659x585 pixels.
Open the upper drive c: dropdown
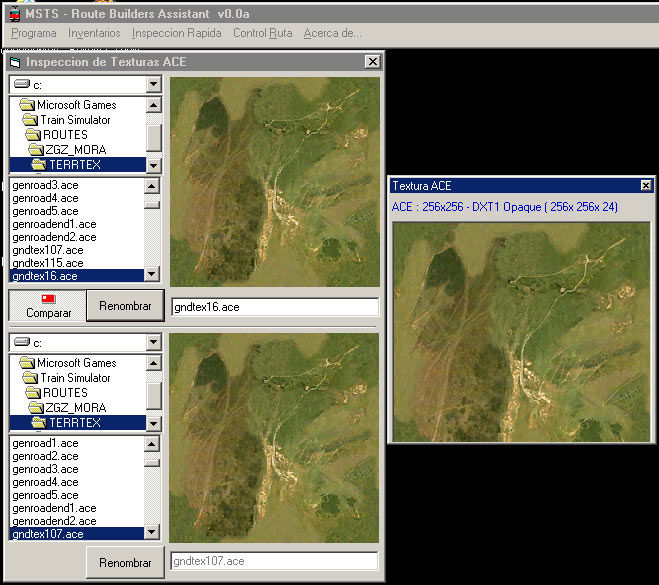pyautogui.click(x=152, y=85)
